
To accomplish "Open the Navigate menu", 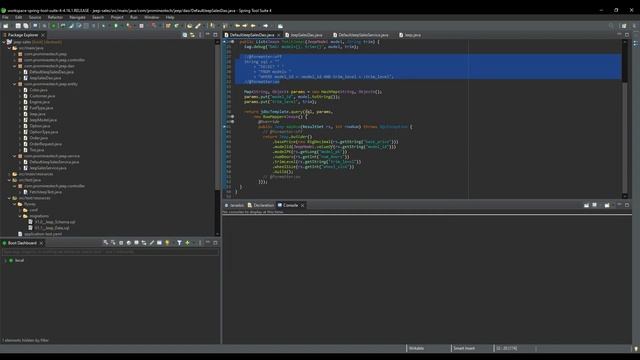I will coord(77,18).
